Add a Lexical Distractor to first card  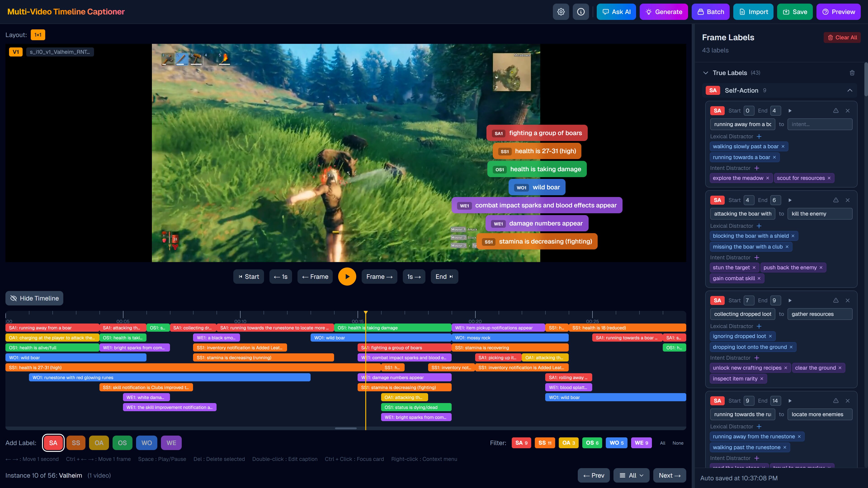point(759,136)
